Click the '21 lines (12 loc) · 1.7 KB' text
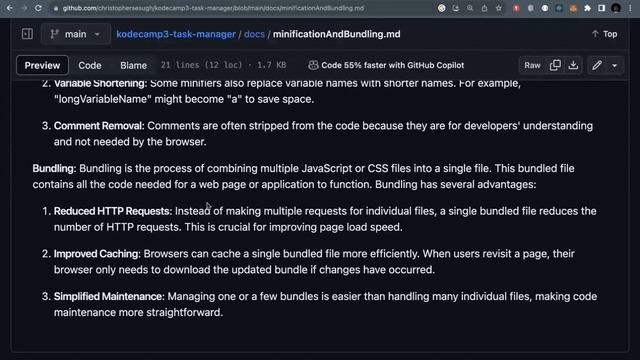 223,65
